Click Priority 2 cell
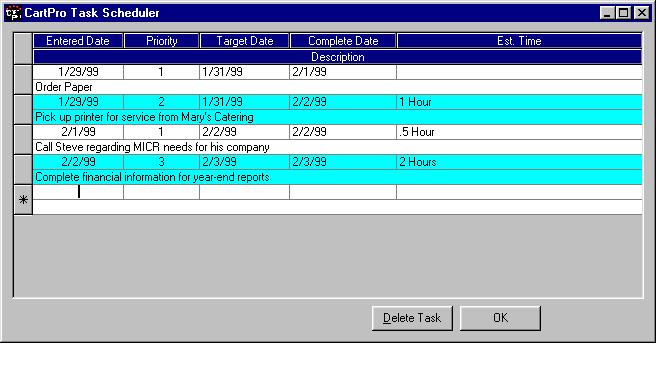The width and height of the screenshot is (656, 384). (x=161, y=102)
